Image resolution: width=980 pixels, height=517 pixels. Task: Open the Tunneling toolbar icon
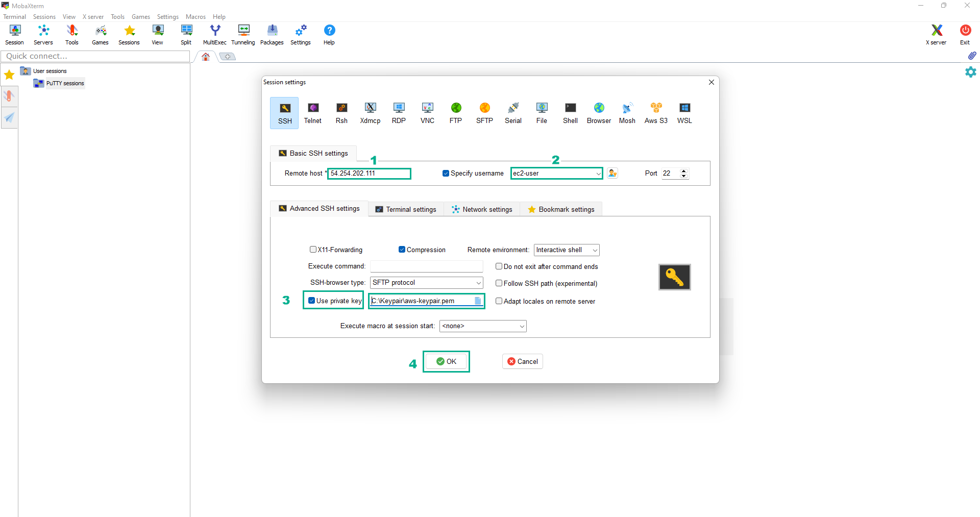click(243, 35)
